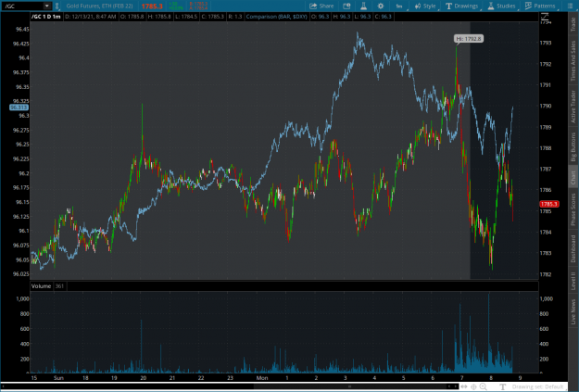Open the Level II side tab

click(573, 281)
